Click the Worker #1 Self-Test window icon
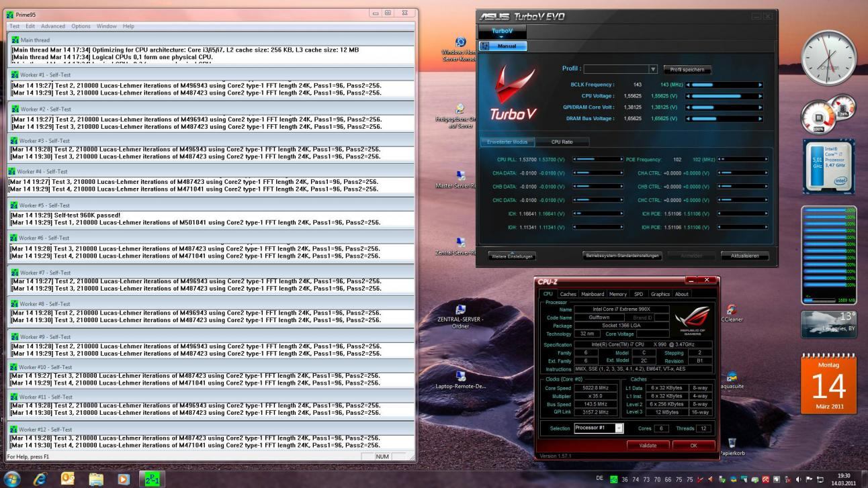Screen dimensions: 868x488 (x=15, y=75)
